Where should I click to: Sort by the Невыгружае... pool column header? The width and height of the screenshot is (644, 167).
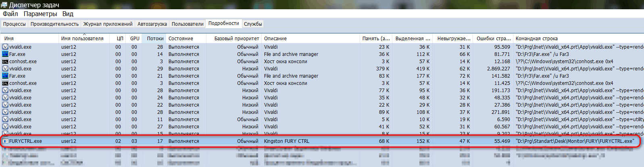[452, 39]
